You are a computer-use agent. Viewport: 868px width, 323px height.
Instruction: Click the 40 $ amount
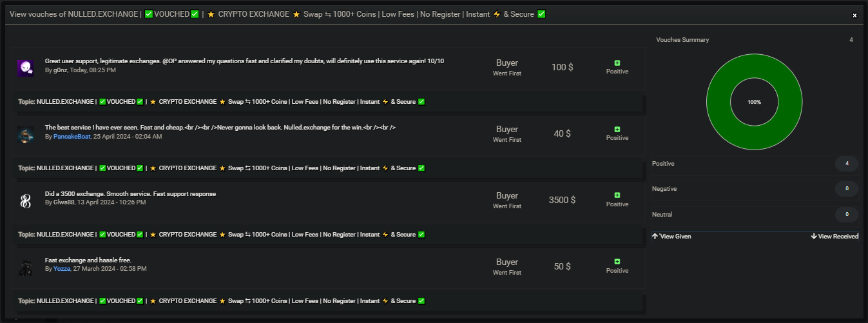click(x=563, y=133)
